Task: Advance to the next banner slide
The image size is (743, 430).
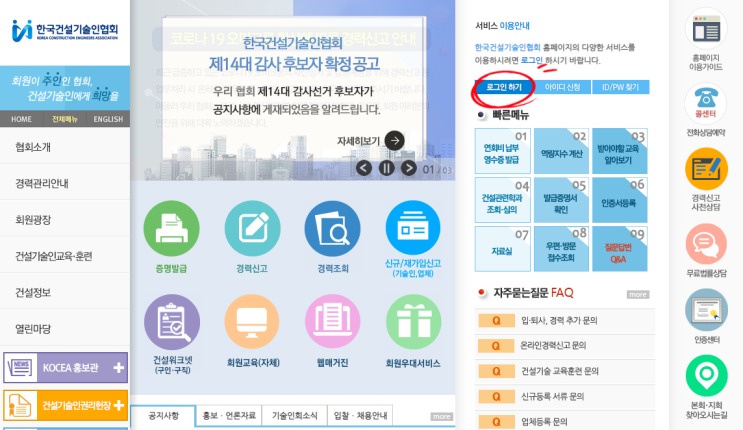Action: (409, 168)
